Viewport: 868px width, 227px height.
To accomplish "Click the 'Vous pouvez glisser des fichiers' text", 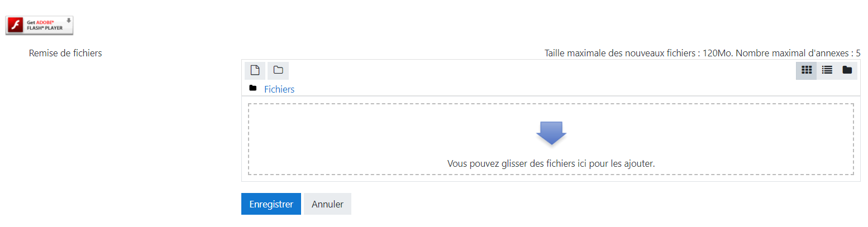I will 551,163.
